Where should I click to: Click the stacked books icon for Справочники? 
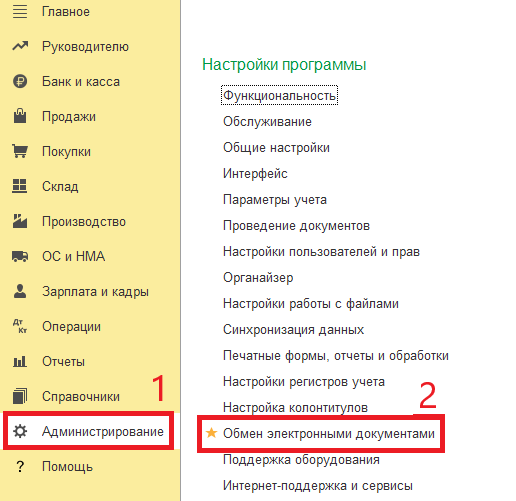[x=20, y=396]
